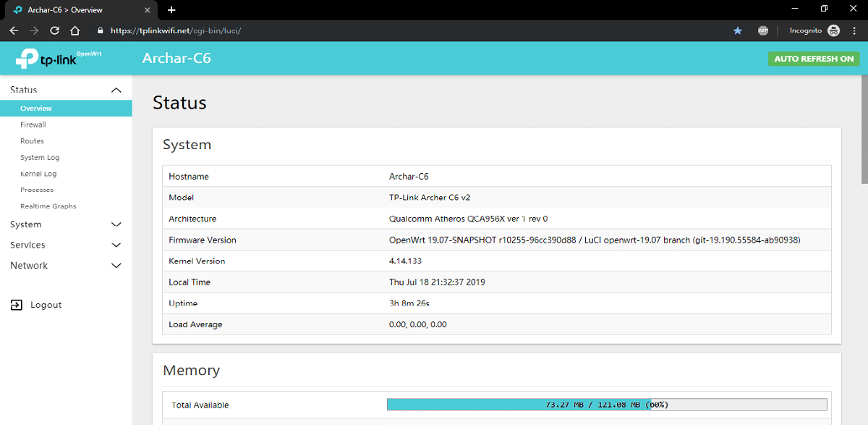This screenshot has width=868, height=425.
Task: Click the Archar-C6 header title
Action: [176, 58]
